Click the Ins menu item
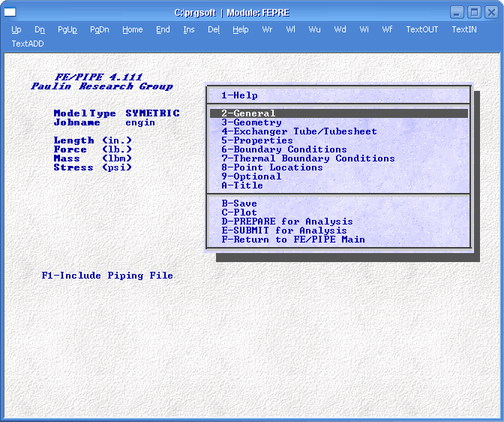The image size is (504, 422). click(x=189, y=29)
